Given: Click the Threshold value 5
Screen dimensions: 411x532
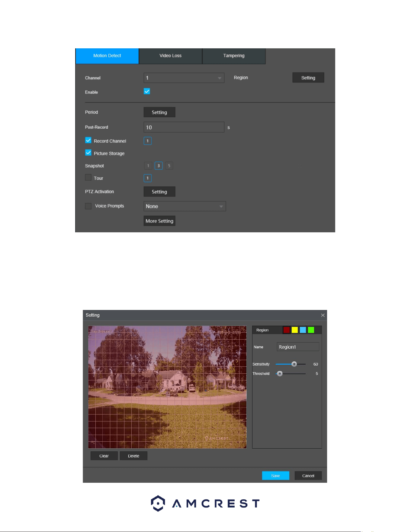Looking at the screenshot, I should point(317,374).
